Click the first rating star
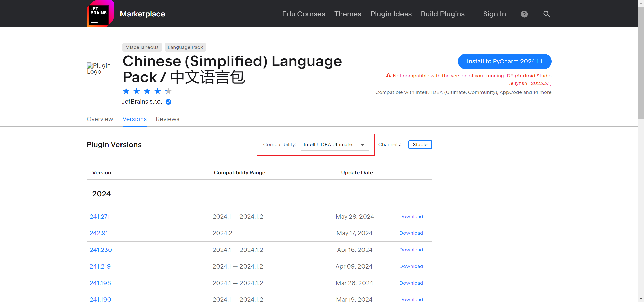Viewport: 644px width, 302px height. [126, 91]
